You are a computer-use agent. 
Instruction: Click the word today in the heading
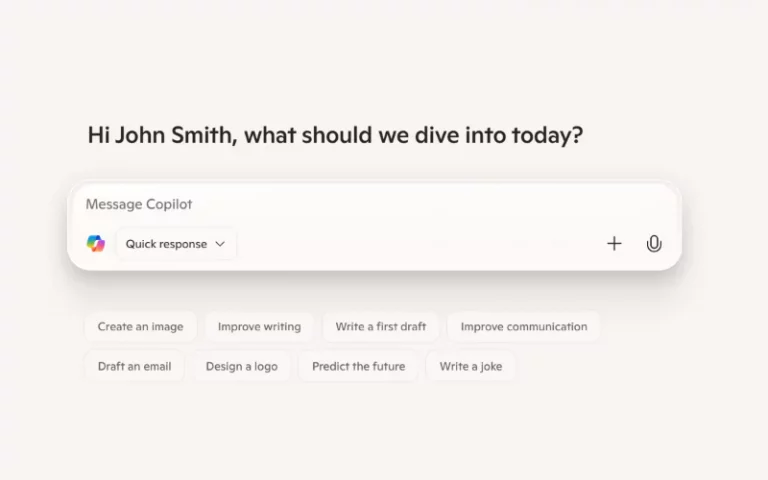click(x=546, y=135)
